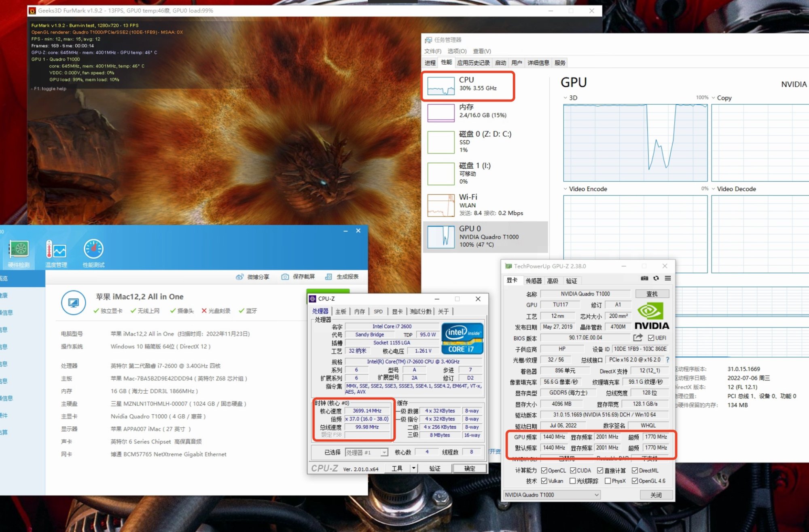Switch to SPD tab in CPU-Z

tap(378, 311)
